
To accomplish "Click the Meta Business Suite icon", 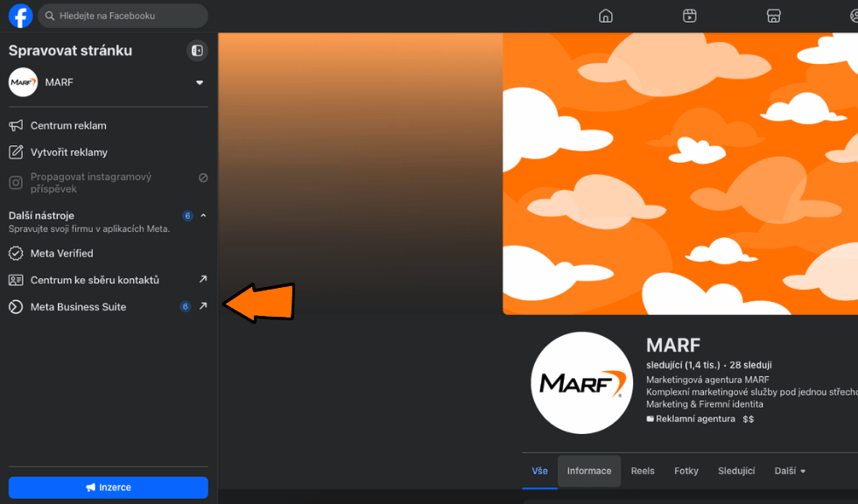I will pos(16,307).
